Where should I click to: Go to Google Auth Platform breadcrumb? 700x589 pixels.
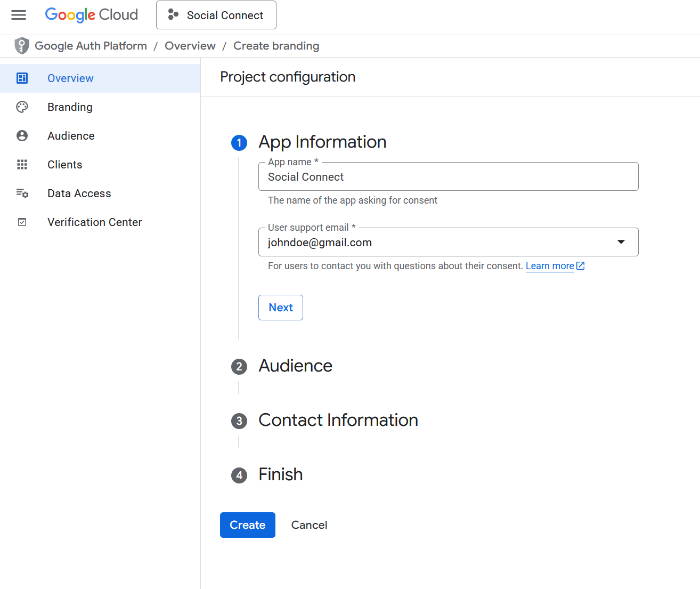(91, 46)
